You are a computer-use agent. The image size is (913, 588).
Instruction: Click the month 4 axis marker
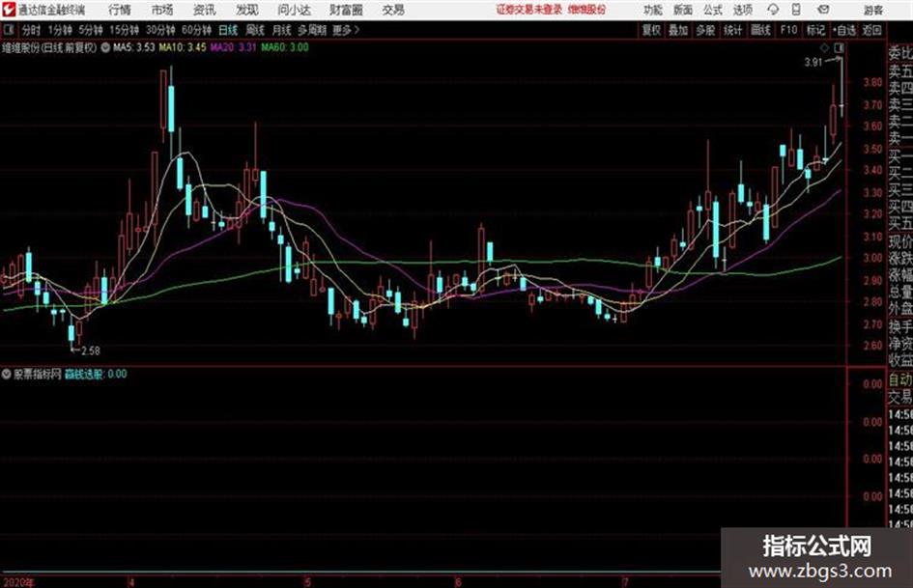pyautogui.click(x=131, y=582)
